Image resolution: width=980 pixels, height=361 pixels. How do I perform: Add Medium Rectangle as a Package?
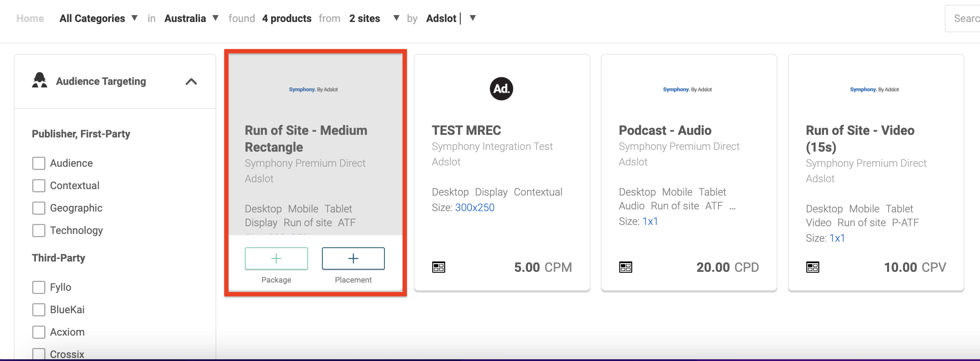click(276, 258)
